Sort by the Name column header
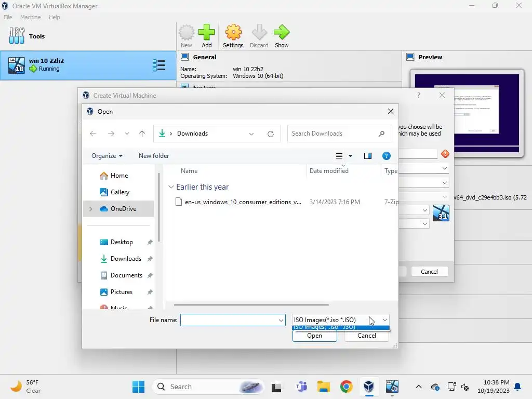Image resolution: width=532 pixels, height=399 pixels. [x=189, y=171]
